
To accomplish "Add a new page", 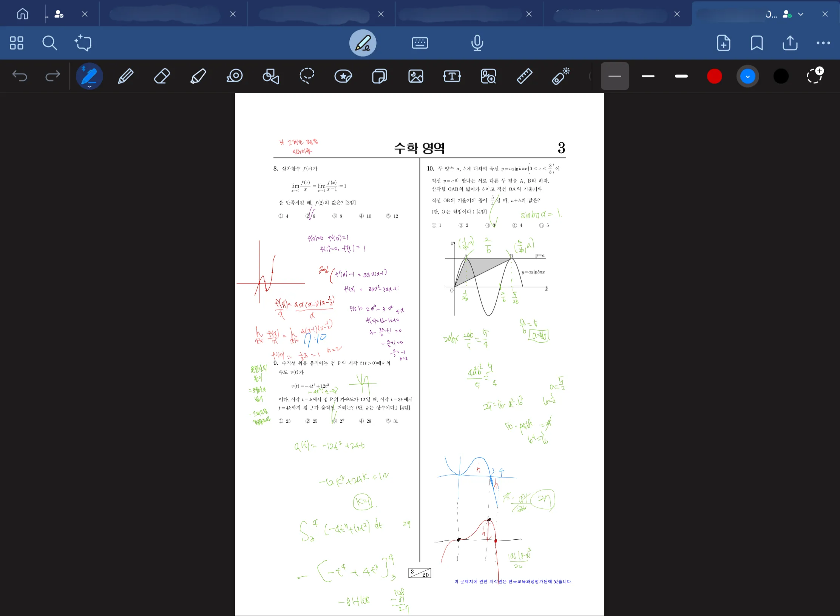I will pyautogui.click(x=723, y=43).
